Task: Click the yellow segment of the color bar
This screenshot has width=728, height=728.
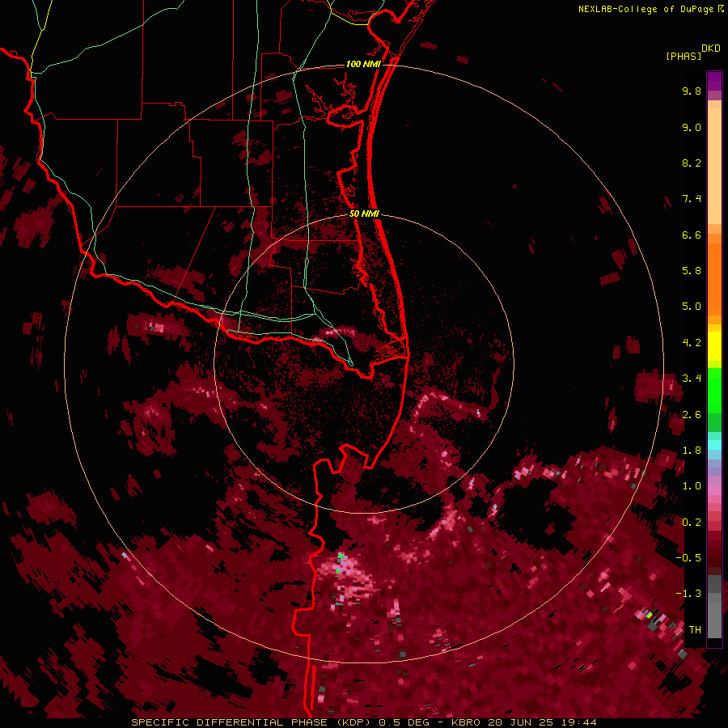Action: point(714,346)
